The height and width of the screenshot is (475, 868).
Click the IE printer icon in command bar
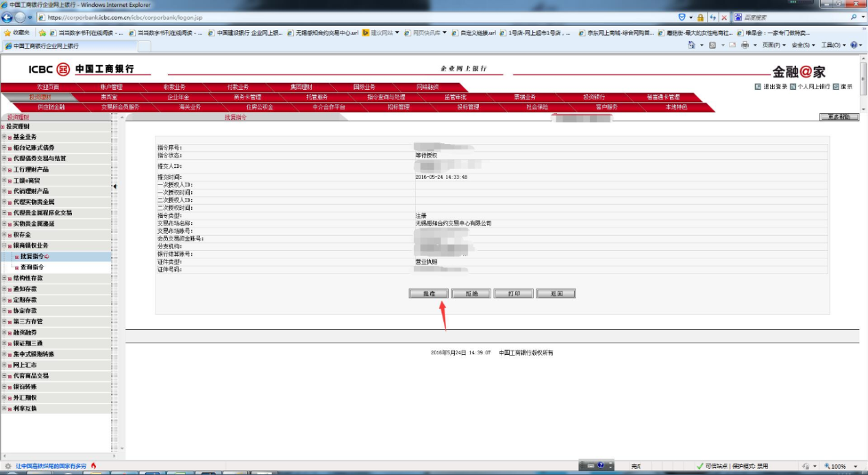(x=744, y=45)
